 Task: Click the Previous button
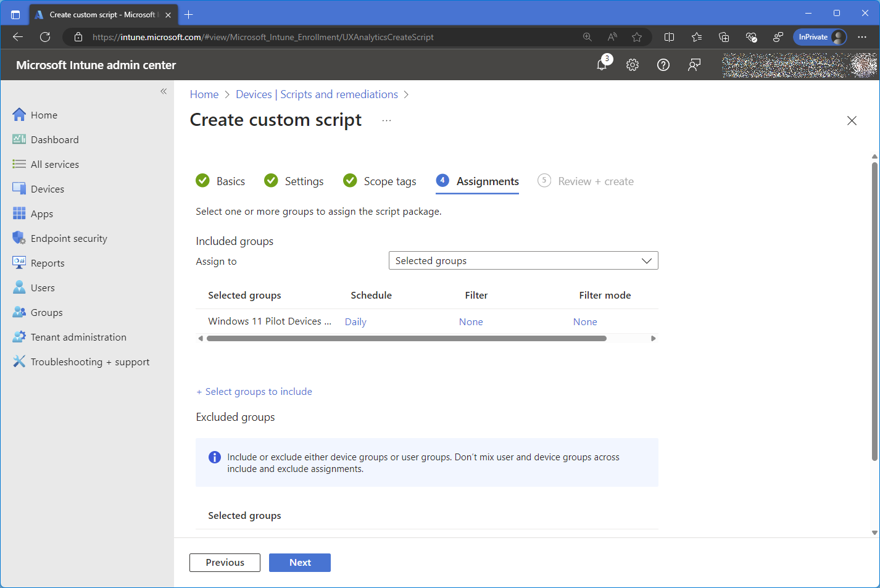[225, 563]
